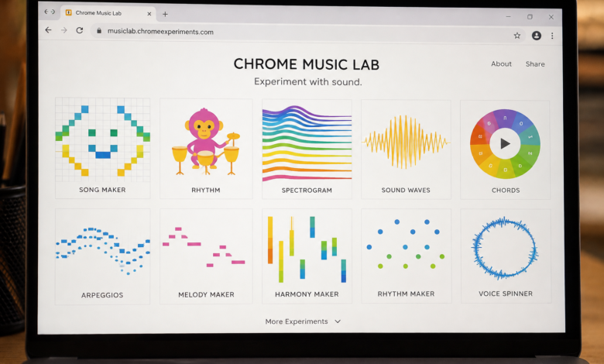Open the Rhythm Maker dots icon
Screen dimensions: 604x364
[406, 244]
